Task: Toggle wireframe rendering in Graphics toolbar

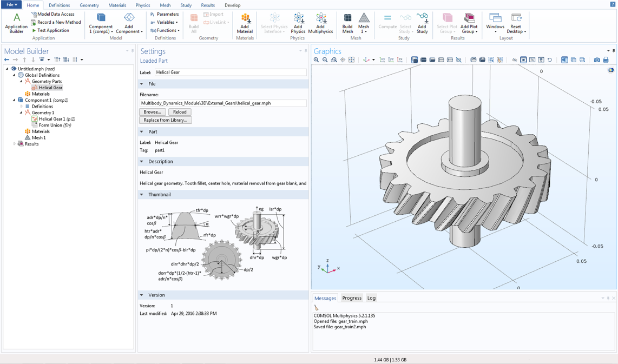Action: click(582, 60)
